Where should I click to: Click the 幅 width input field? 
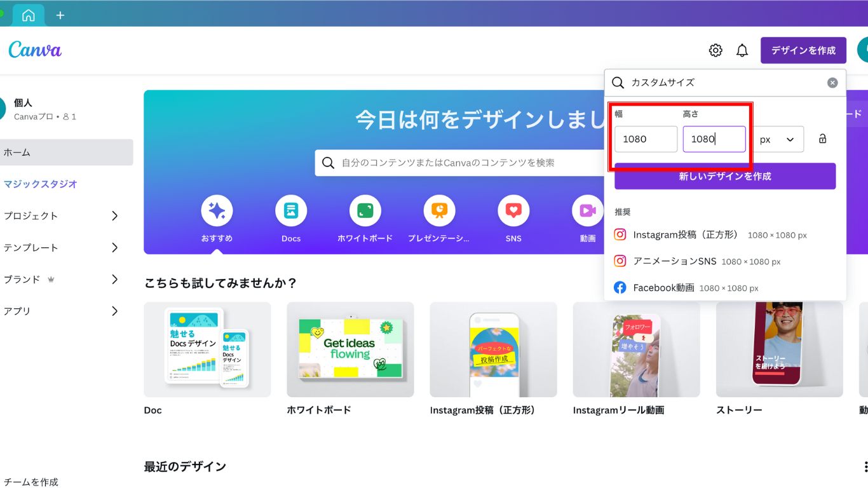click(646, 139)
